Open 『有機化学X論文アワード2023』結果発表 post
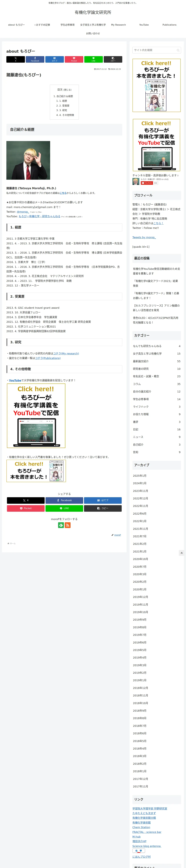186x868 pixels. click(x=156, y=283)
